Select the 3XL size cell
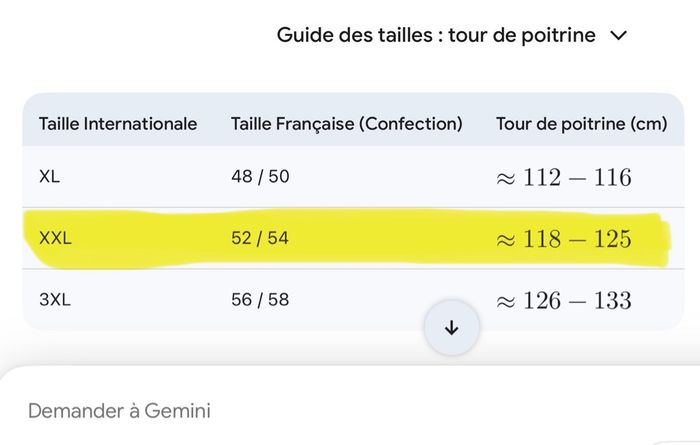Image resolution: width=700 pixels, height=445 pixels. click(56, 300)
